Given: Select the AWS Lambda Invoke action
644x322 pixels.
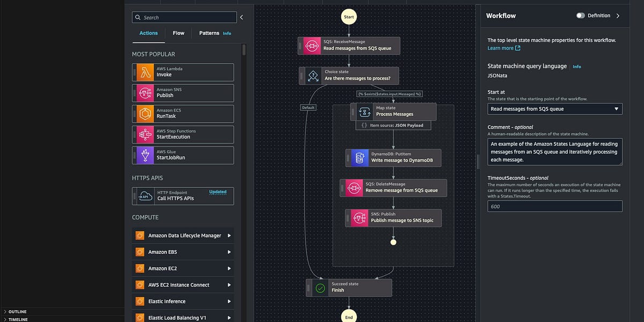Looking at the screenshot, I should click(x=184, y=72).
